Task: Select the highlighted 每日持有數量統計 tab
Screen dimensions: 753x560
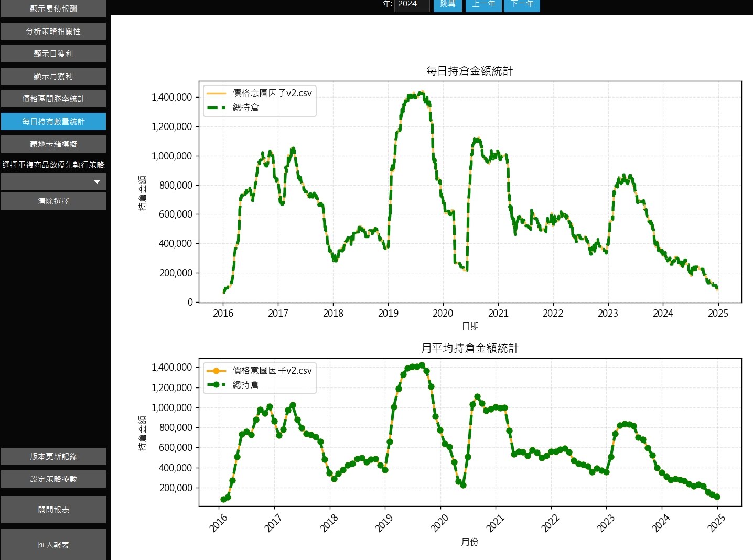Action: pyautogui.click(x=53, y=121)
